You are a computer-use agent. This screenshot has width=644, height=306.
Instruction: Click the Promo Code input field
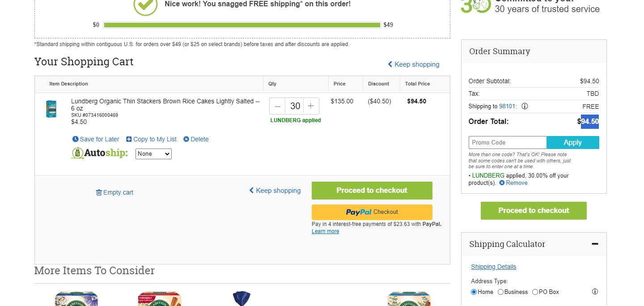pyautogui.click(x=508, y=142)
